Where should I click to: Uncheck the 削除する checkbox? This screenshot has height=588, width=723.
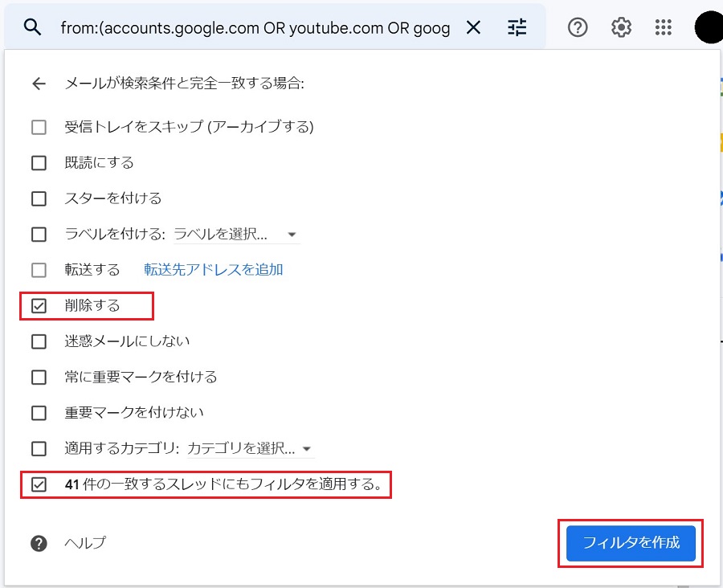39,306
